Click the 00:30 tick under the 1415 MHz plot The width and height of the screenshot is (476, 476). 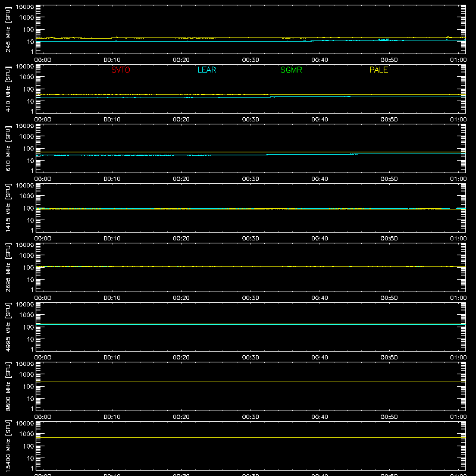coord(250,239)
